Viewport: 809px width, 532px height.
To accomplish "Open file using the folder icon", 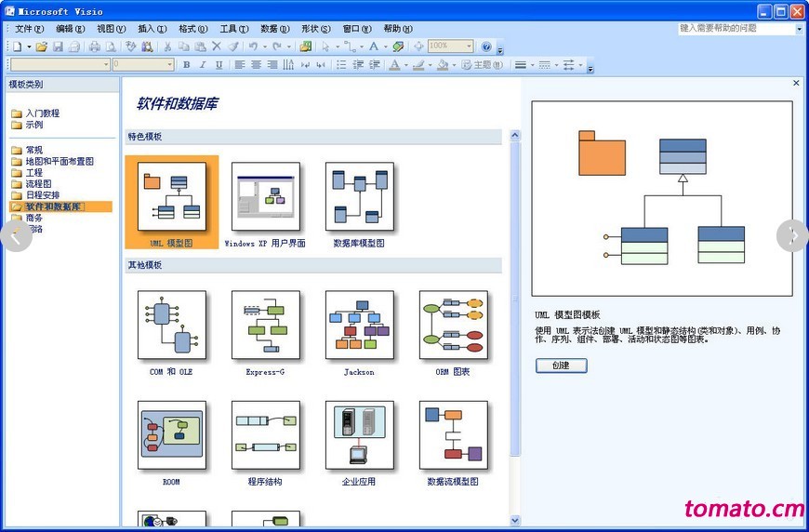I will coord(42,47).
